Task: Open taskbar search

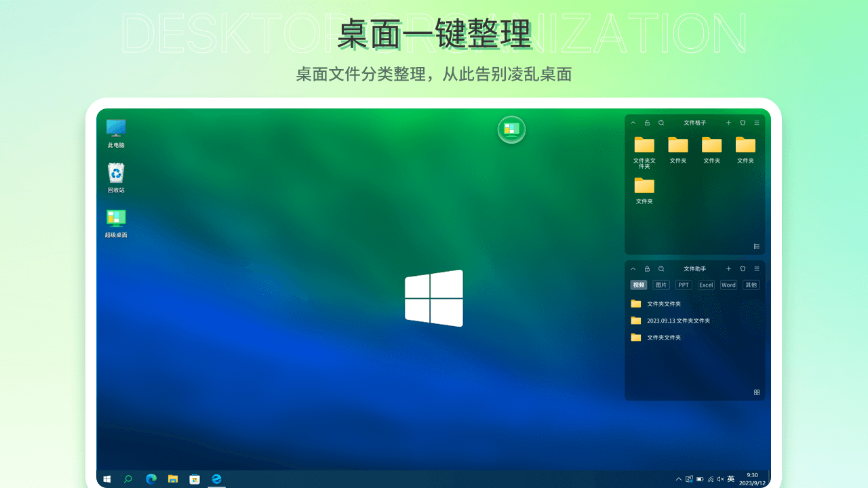Action: point(127,479)
